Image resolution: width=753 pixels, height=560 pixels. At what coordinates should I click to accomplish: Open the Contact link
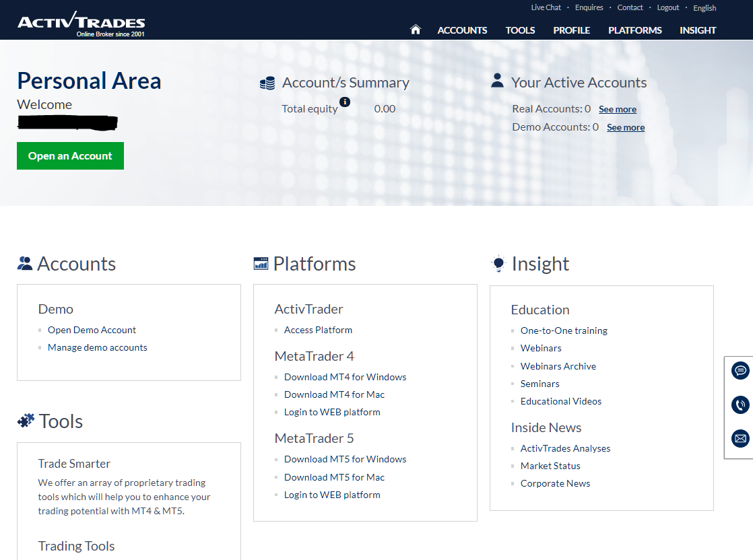coord(630,7)
